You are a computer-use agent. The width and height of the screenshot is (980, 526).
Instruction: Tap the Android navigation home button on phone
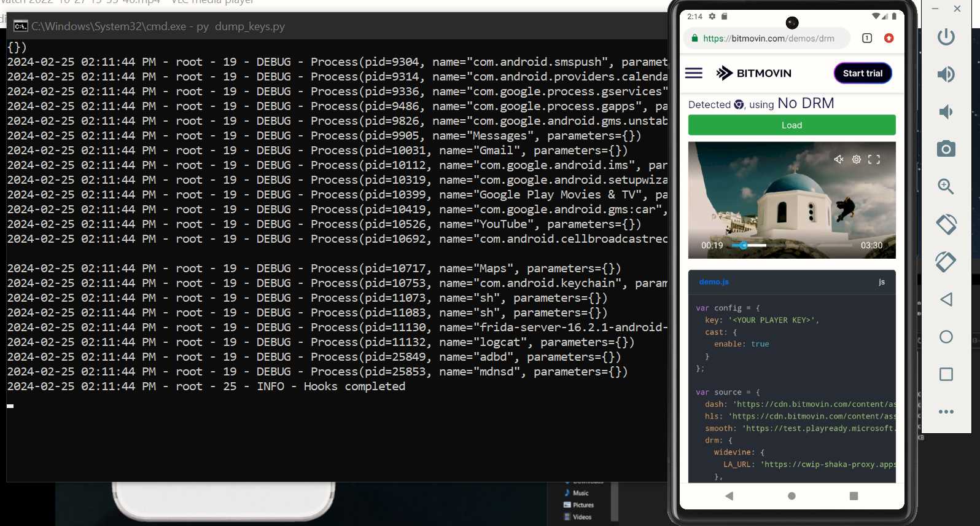coord(791,496)
